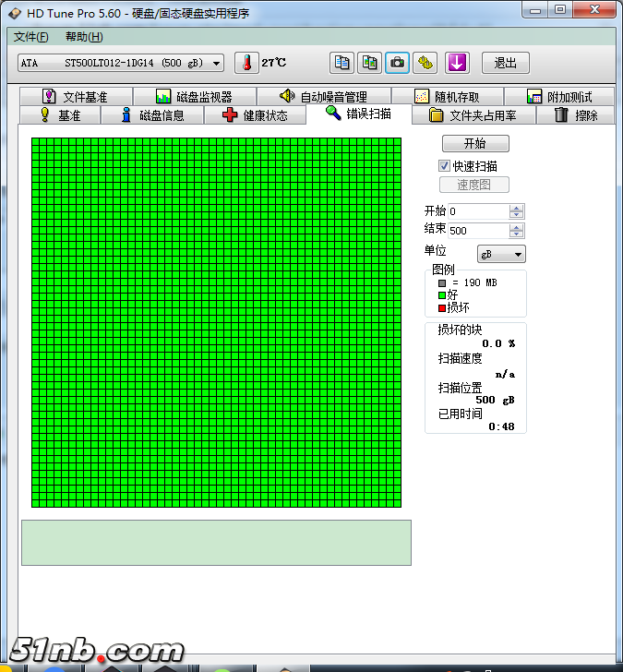Open the 单位 gB unit dropdown
The height and width of the screenshot is (672, 623).
pyautogui.click(x=501, y=254)
